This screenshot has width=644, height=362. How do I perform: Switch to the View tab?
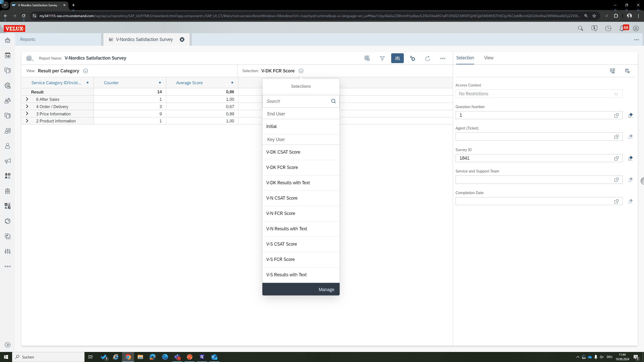tap(489, 58)
